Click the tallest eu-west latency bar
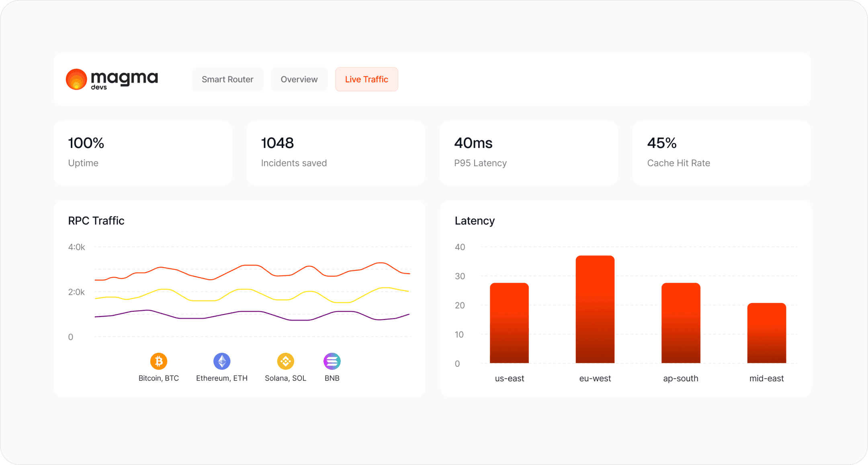Image resolution: width=868 pixels, height=465 pixels. (595, 310)
